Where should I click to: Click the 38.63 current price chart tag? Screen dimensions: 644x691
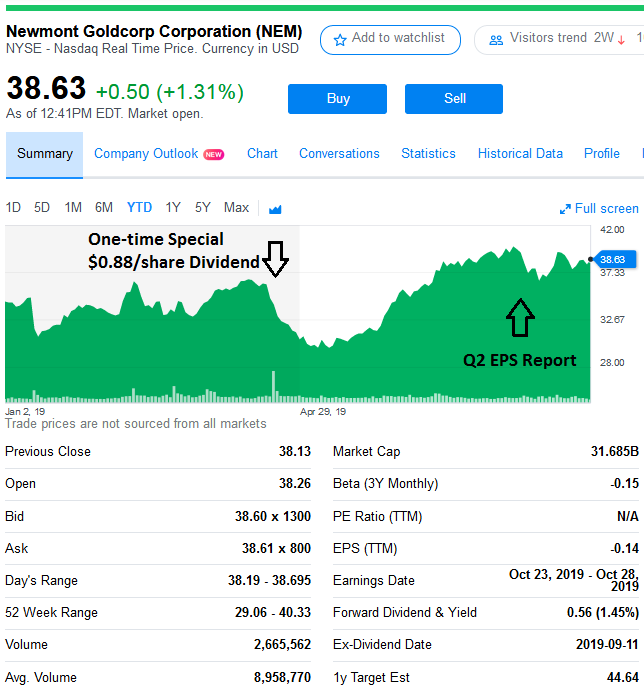coord(615,259)
